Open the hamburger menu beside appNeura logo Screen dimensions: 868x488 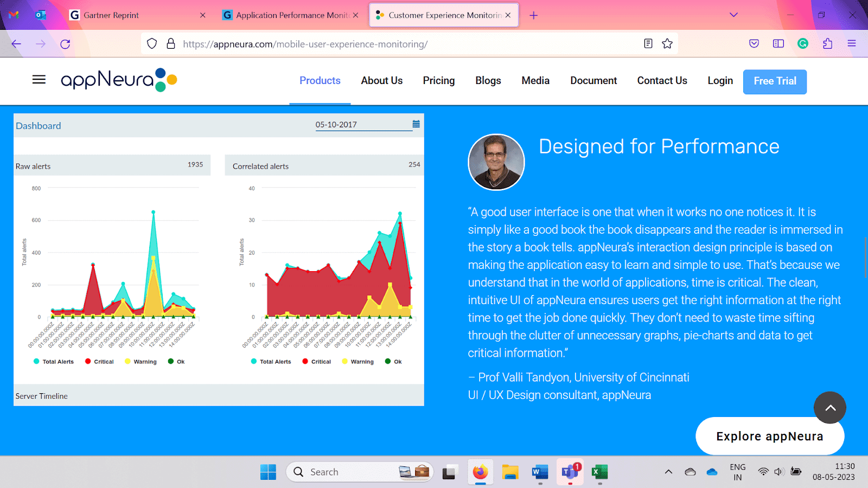click(39, 80)
